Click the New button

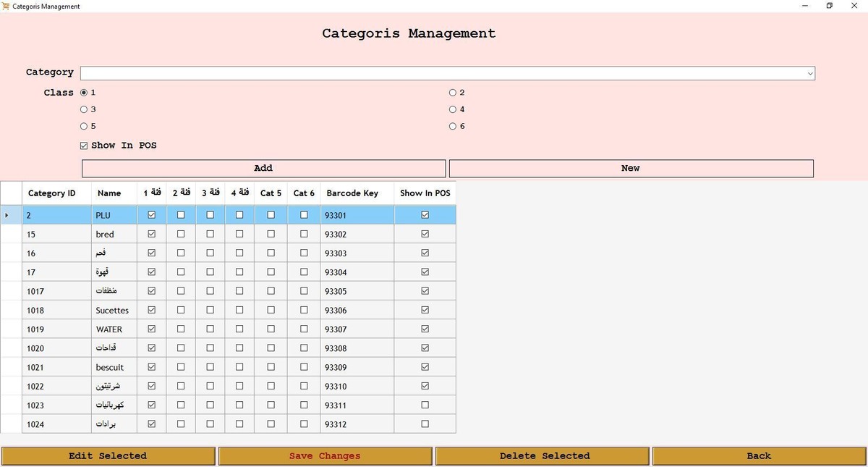point(631,168)
